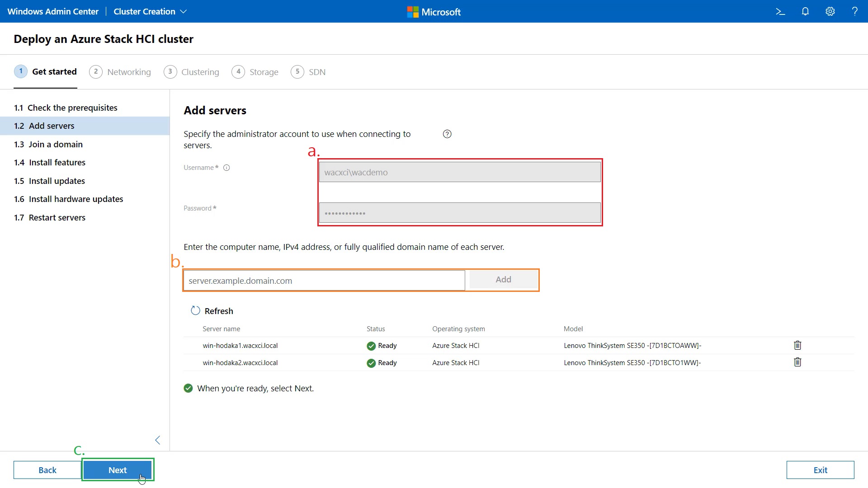Image resolution: width=868 pixels, height=488 pixels.
Task: Open the notifications bell
Action: [x=805, y=11]
